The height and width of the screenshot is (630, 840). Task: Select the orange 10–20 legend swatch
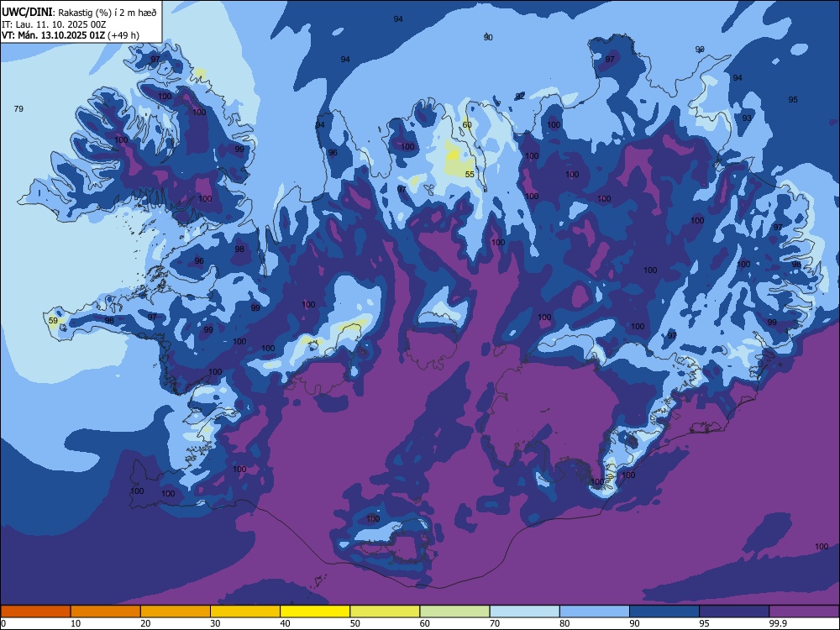point(106,612)
